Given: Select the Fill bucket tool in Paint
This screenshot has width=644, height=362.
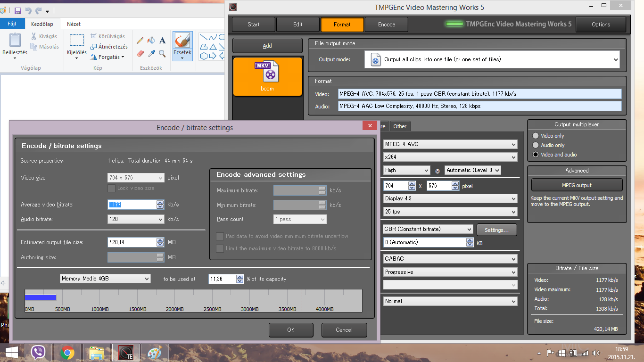Looking at the screenshot, I should point(151,41).
